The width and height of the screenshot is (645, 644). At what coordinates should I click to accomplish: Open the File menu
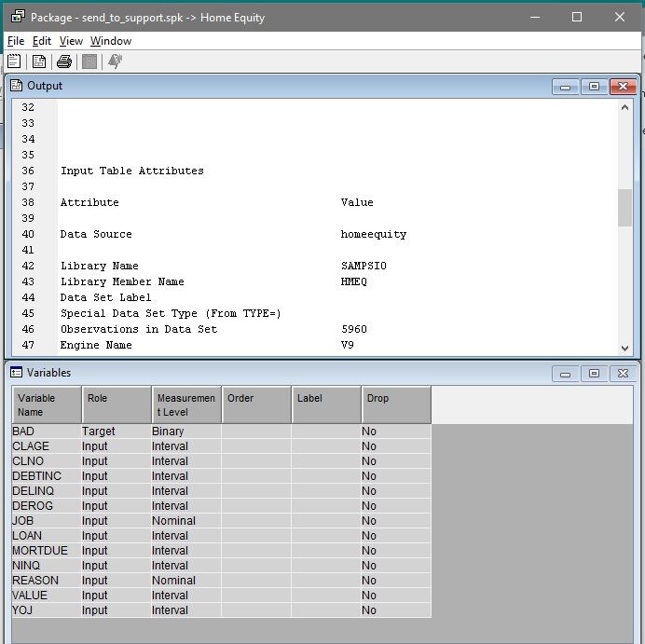pyautogui.click(x=16, y=41)
